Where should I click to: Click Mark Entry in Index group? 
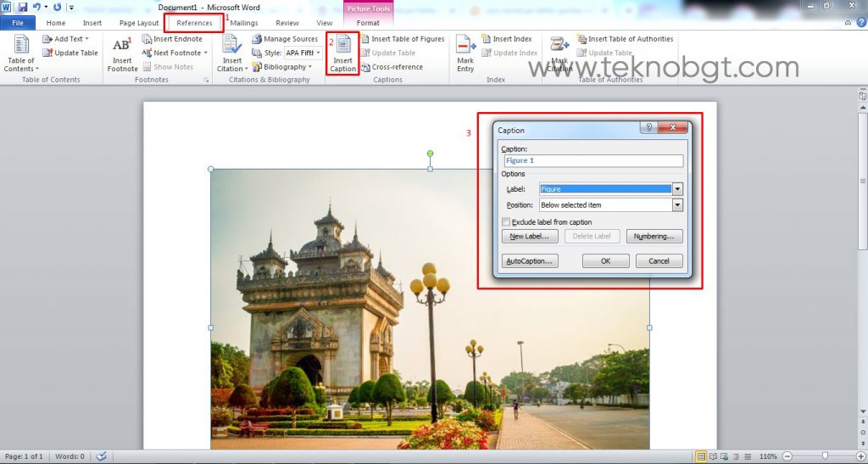(x=465, y=53)
